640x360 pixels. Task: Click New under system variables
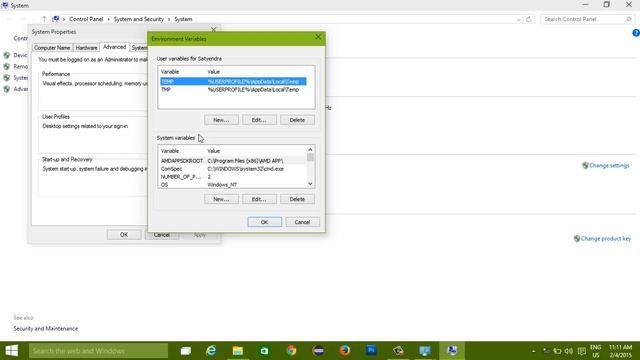[x=221, y=199]
